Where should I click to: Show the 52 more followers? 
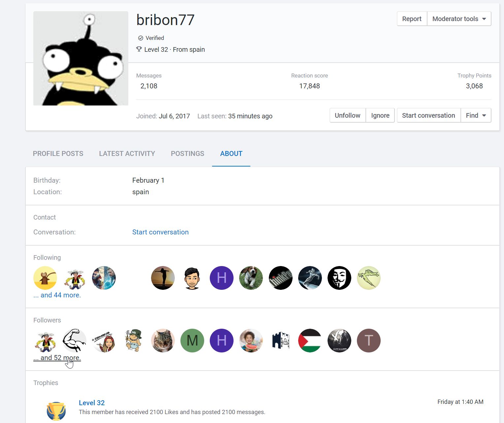(x=57, y=358)
